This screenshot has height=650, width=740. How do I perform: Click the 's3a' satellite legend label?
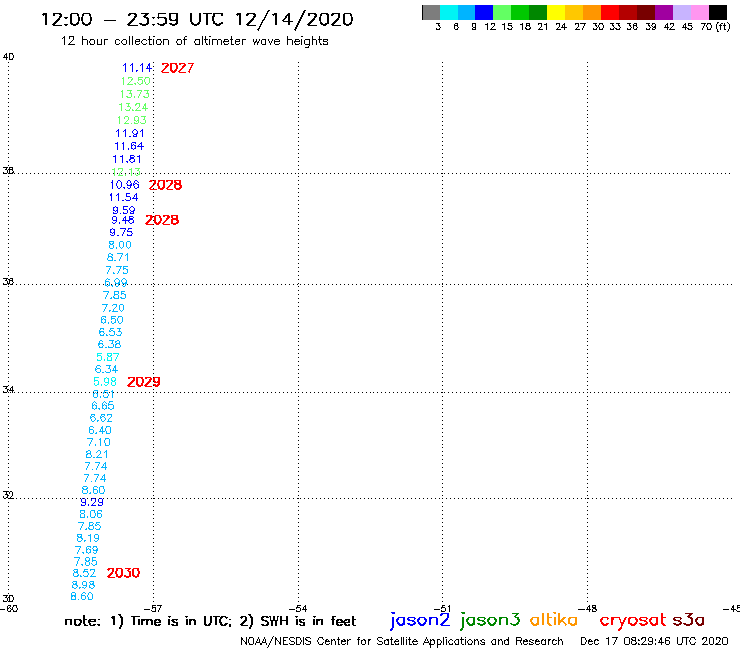click(x=689, y=620)
